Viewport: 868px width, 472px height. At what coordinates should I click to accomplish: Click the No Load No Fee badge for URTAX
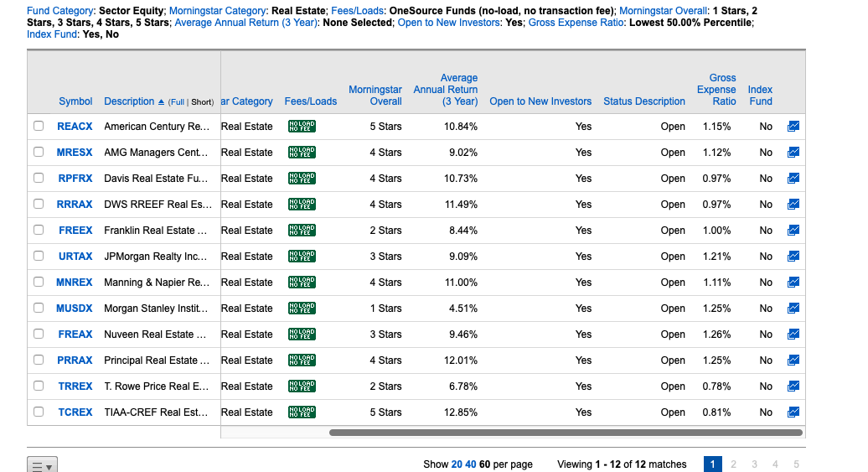(x=302, y=256)
